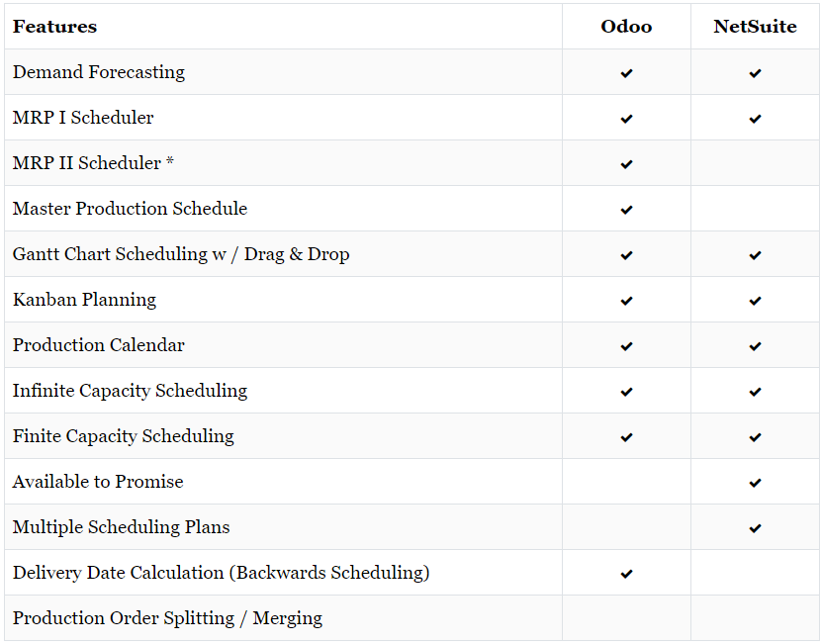This screenshot has width=822, height=644.
Task: Click NetSuite checkmark for Demand Forecasting
Action: [755, 73]
